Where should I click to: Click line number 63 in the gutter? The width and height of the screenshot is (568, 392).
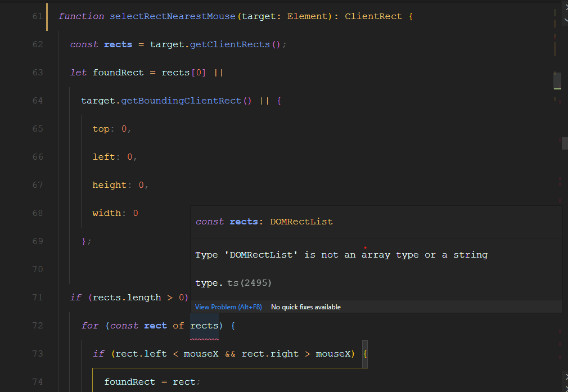38,73
